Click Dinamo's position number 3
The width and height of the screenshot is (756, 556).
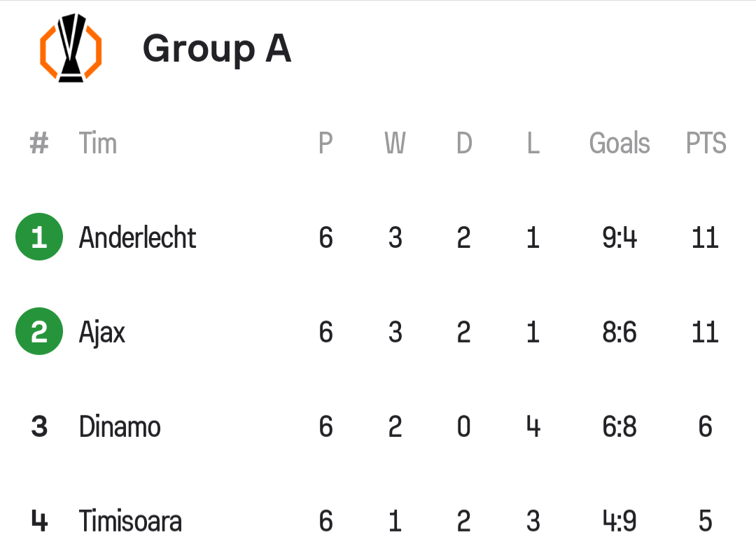tap(39, 426)
